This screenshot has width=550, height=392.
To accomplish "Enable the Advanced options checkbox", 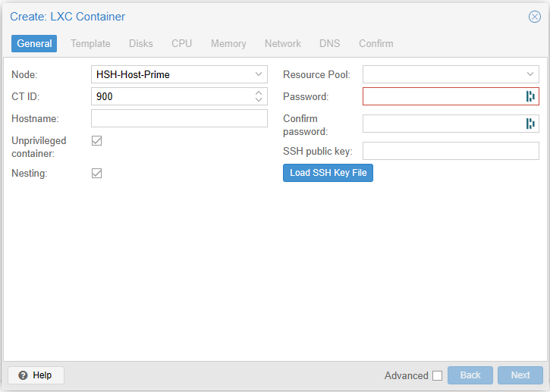I will (x=437, y=375).
